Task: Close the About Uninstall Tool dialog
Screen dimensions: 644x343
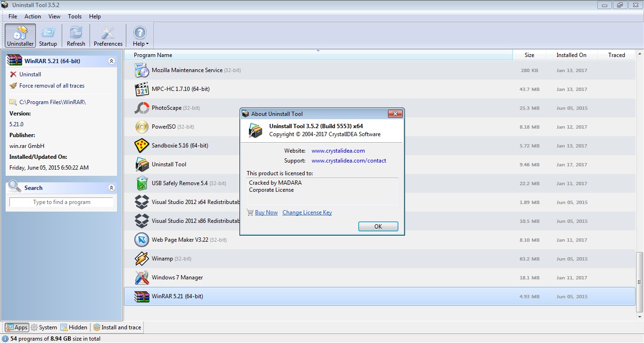Action: (395, 114)
